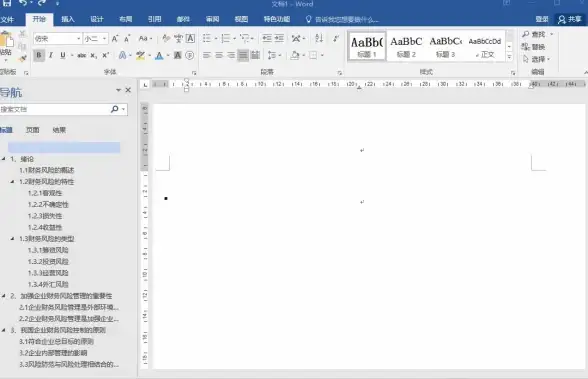Switch to Pages tab in navigation pane

click(32, 130)
